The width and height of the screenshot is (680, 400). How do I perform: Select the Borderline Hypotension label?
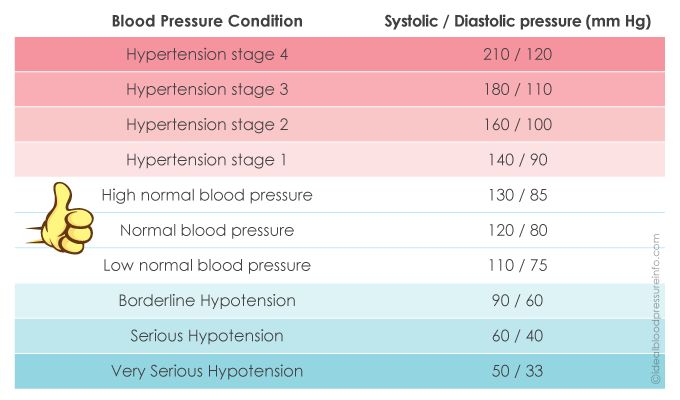[x=207, y=300]
